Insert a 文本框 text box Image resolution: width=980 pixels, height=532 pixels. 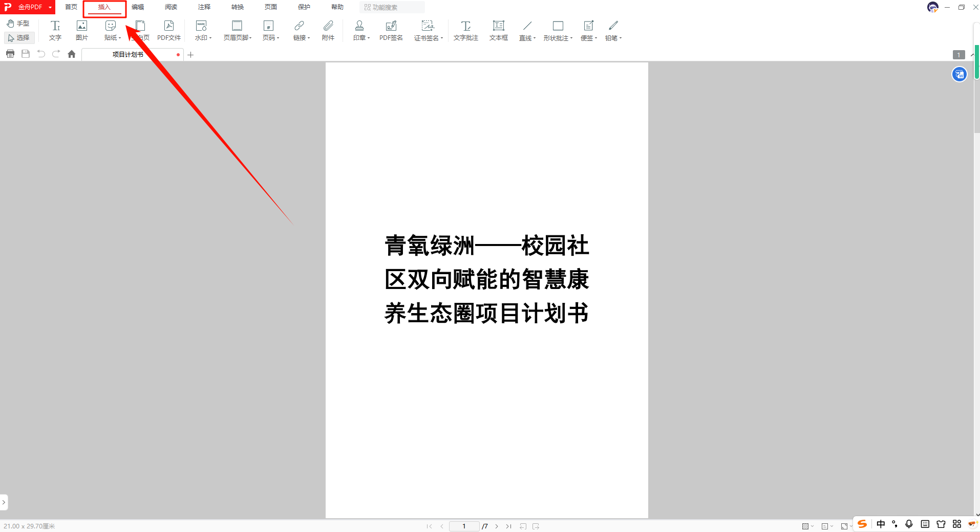point(498,30)
